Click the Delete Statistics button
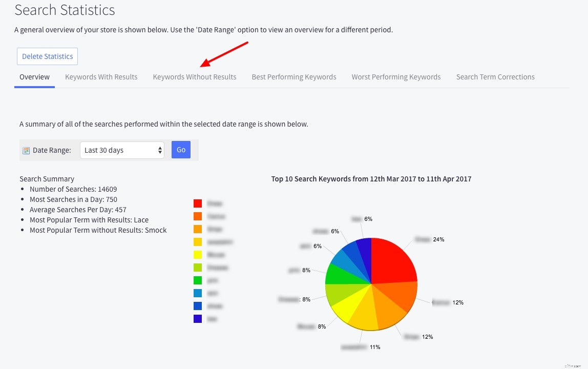 coord(47,56)
